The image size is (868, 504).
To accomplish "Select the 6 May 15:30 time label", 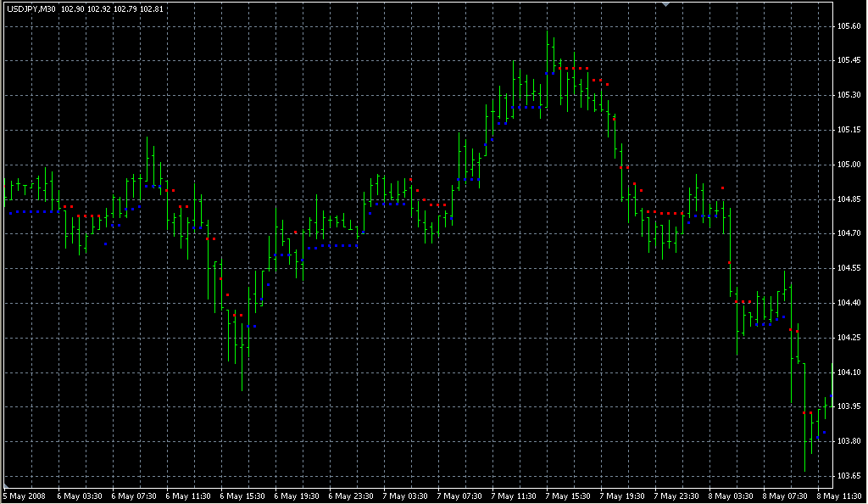I will (x=242, y=496).
